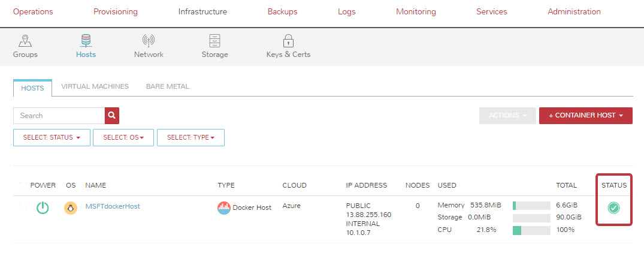644x259 pixels.
Task: Go to the Bare Metal tab
Action: click(167, 86)
